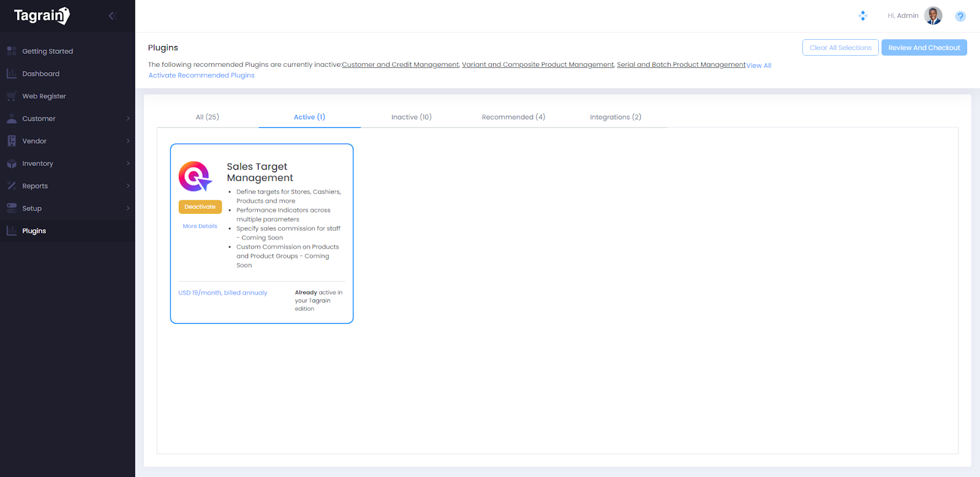
Task: Open More Details for Sales Target Management
Action: pos(200,226)
